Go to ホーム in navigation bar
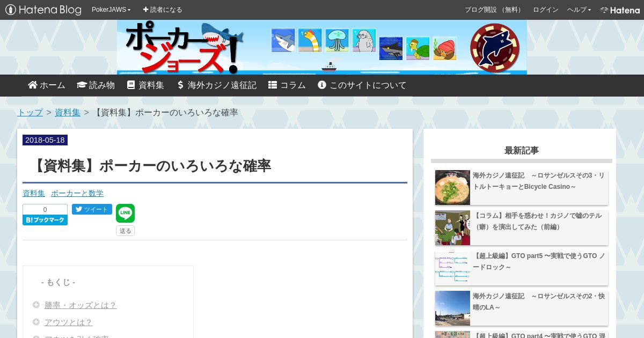The image size is (644, 338). tap(47, 85)
